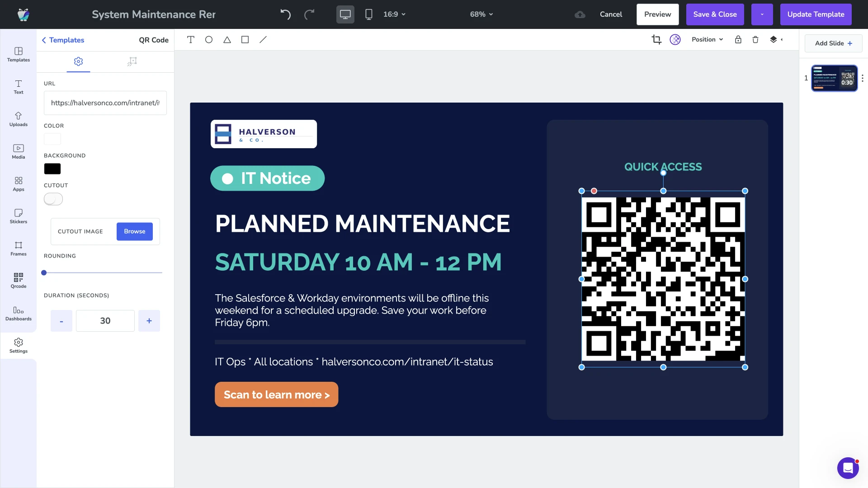Select the Text tool in toolbar
The width and height of the screenshot is (868, 488).
point(191,40)
